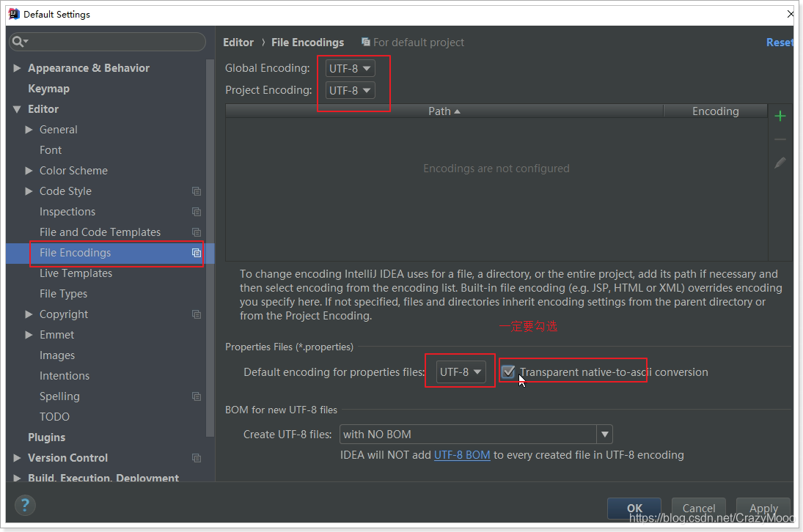Viewport: 803px width, 532px height.
Task: Click the For default project icon
Action: tap(366, 42)
